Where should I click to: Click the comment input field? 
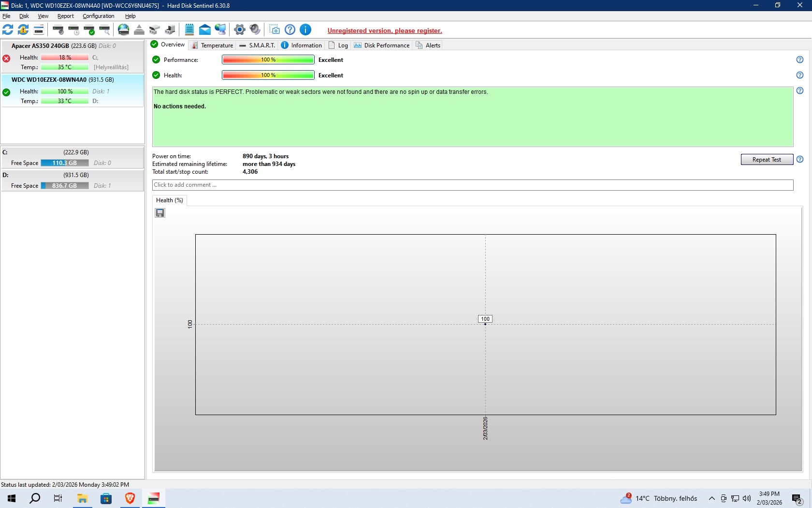tap(473, 185)
